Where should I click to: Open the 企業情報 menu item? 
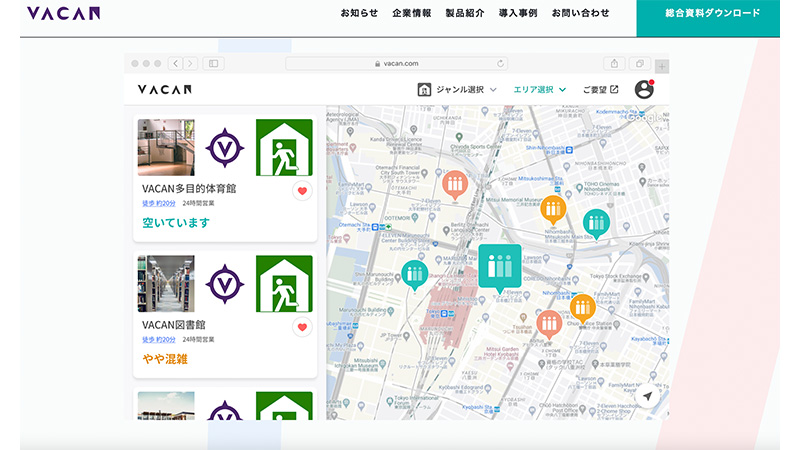(412, 13)
